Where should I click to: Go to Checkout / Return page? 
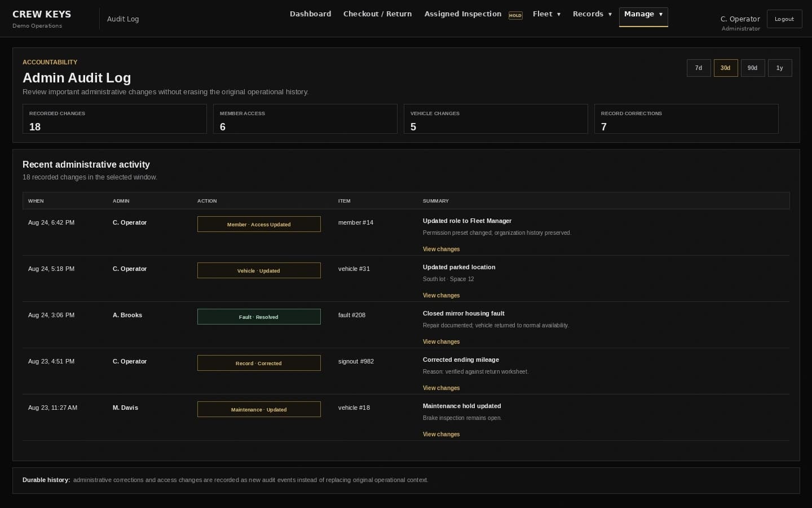click(x=377, y=14)
